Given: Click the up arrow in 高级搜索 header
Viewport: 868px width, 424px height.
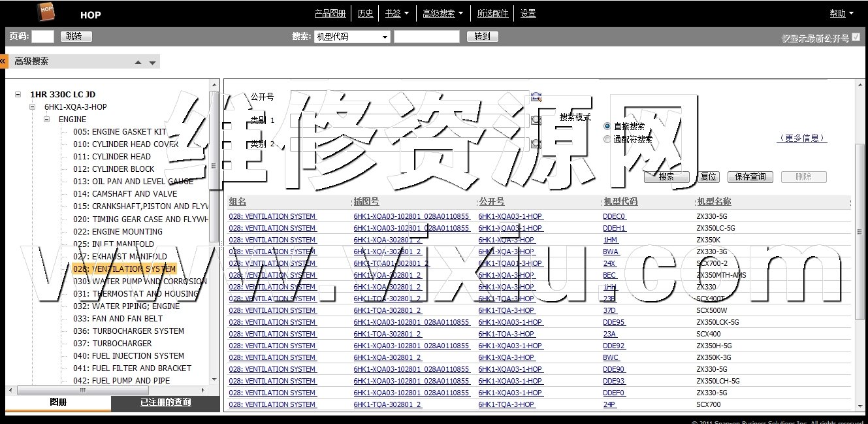Looking at the screenshot, I should [138, 63].
